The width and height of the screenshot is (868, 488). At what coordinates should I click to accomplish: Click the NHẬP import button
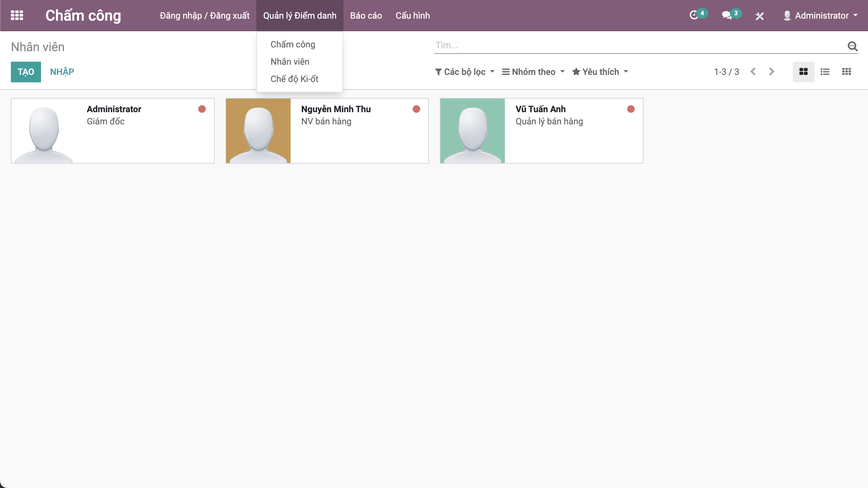point(62,72)
